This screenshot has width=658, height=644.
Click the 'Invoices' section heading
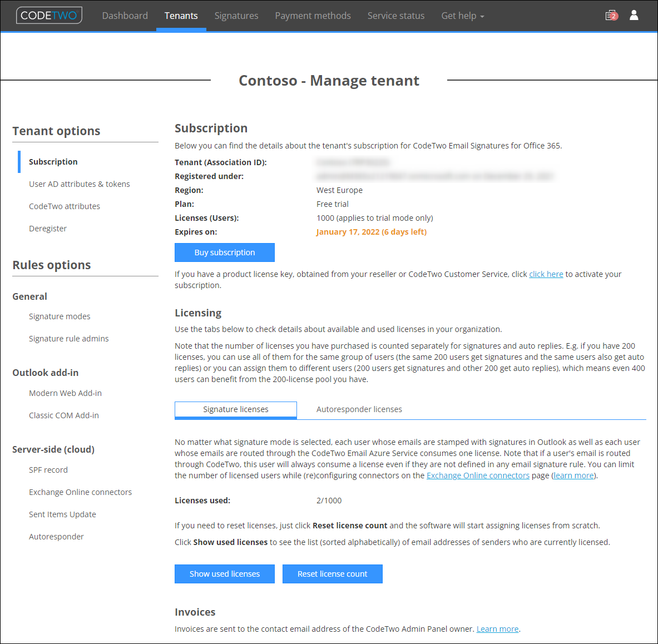pyautogui.click(x=195, y=612)
